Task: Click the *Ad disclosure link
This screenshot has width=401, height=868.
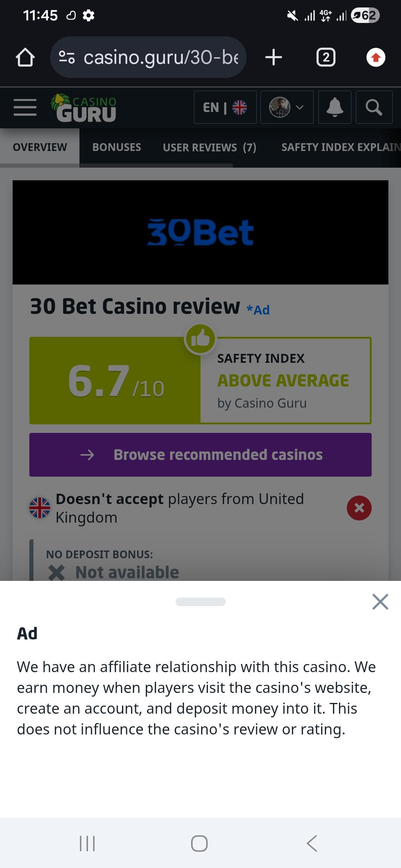Action: coord(258,310)
